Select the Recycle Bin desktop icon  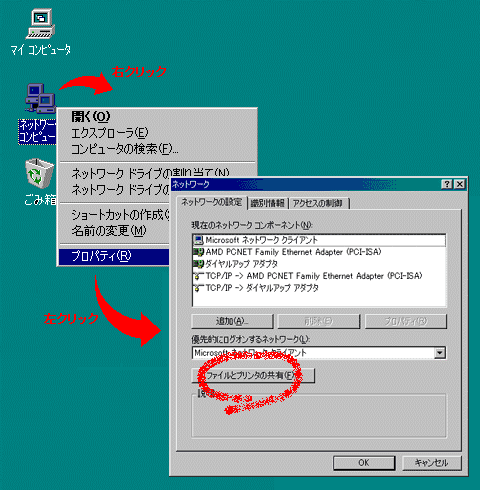(x=40, y=182)
